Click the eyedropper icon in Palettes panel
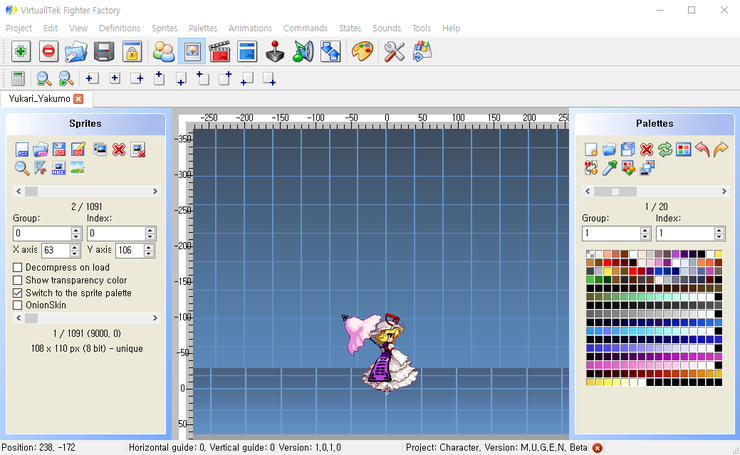This screenshot has width=740, height=455. coord(610,167)
